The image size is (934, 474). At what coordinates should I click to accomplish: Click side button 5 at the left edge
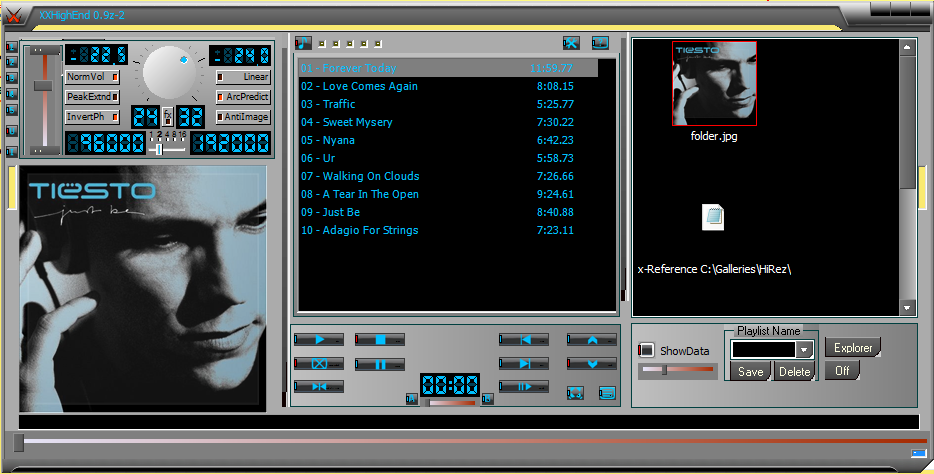[x=11, y=110]
